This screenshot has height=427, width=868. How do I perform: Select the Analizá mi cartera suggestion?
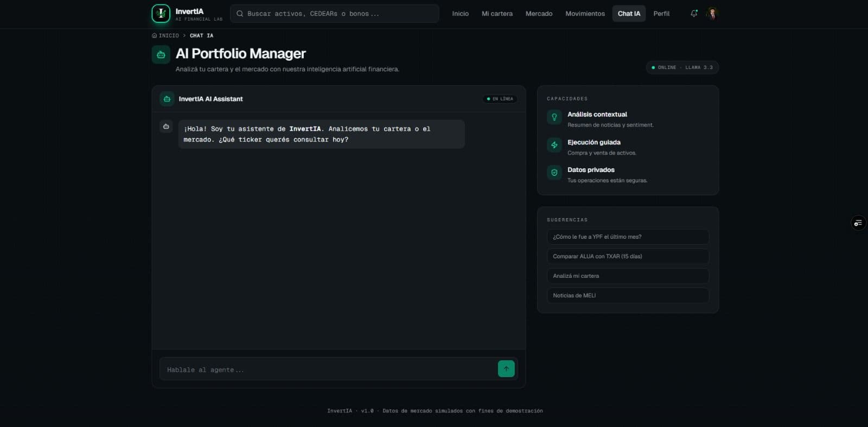coord(628,276)
